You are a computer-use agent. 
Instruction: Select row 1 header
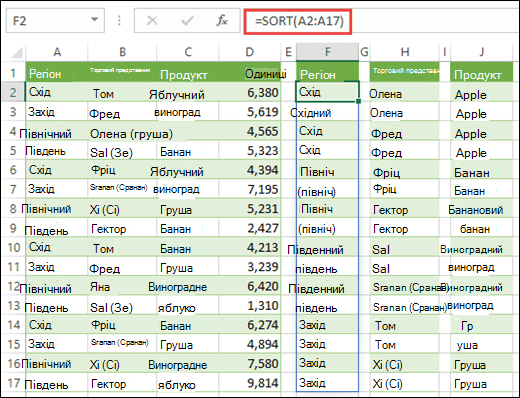13,72
